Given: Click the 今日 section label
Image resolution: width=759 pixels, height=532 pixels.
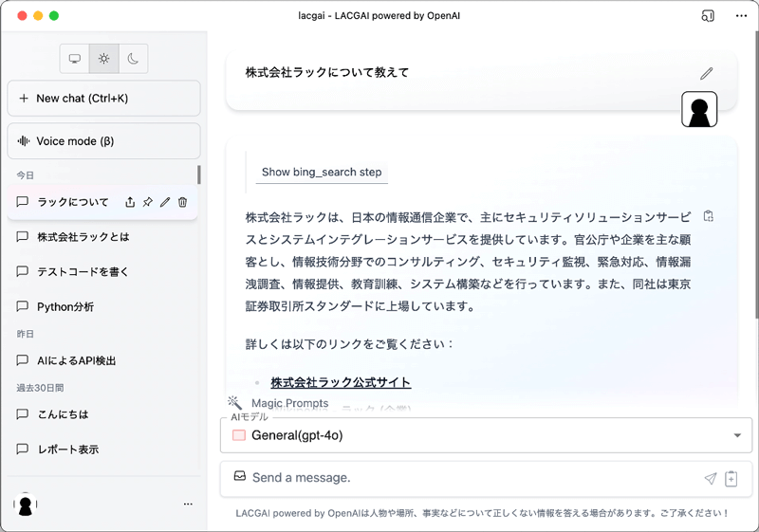Looking at the screenshot, I should (26, 175).
